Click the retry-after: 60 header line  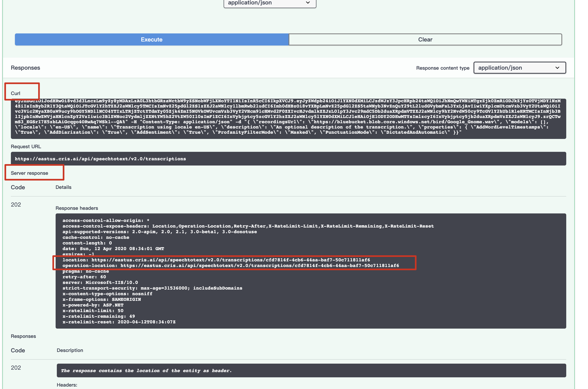coord(84,277)
